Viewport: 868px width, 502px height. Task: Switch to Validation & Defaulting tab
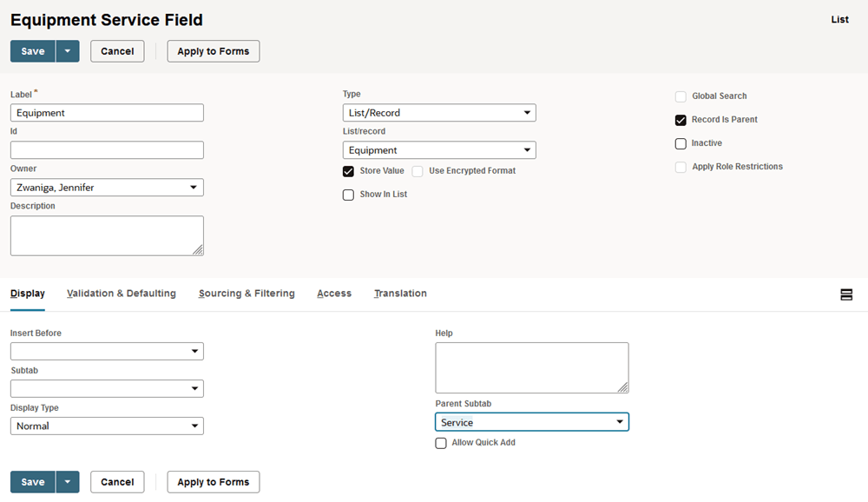pos(122,294)
